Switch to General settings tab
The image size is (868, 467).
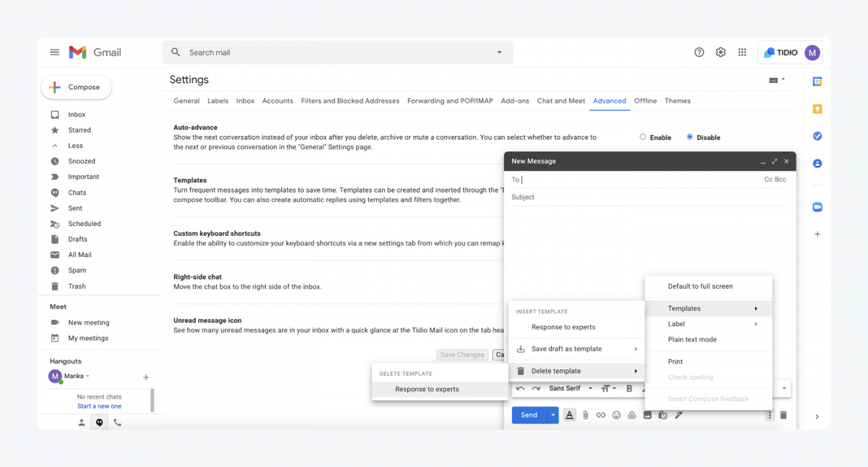187,101
